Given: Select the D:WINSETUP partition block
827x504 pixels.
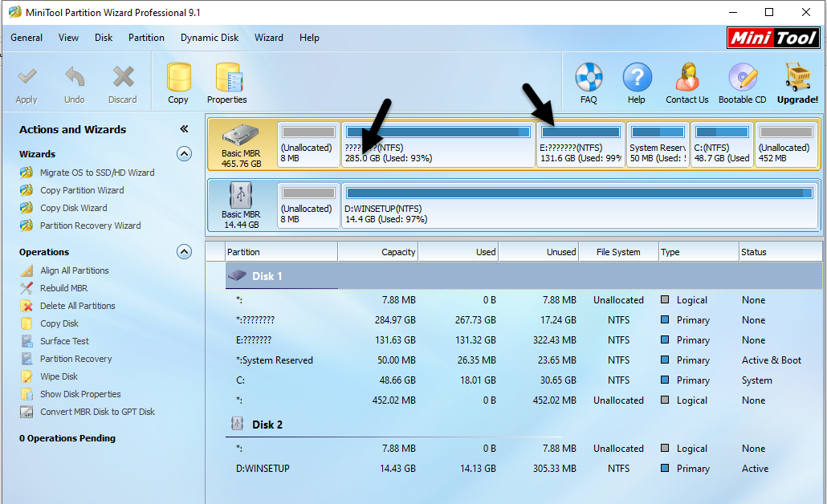Looking at the screenshot, I should click(x=580, y=205).
